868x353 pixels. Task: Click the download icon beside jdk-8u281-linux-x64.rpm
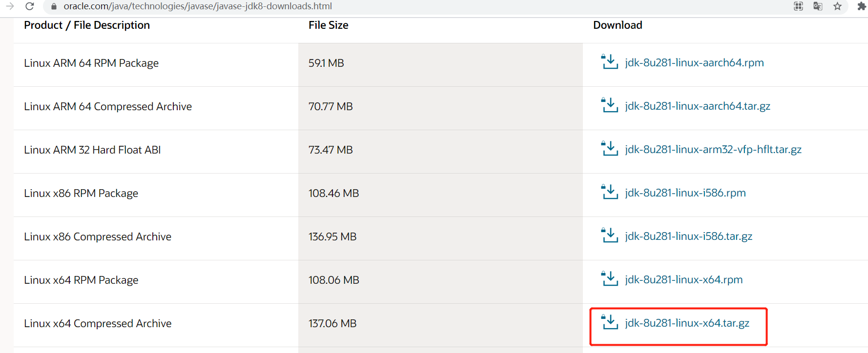[x=609, y=279]
